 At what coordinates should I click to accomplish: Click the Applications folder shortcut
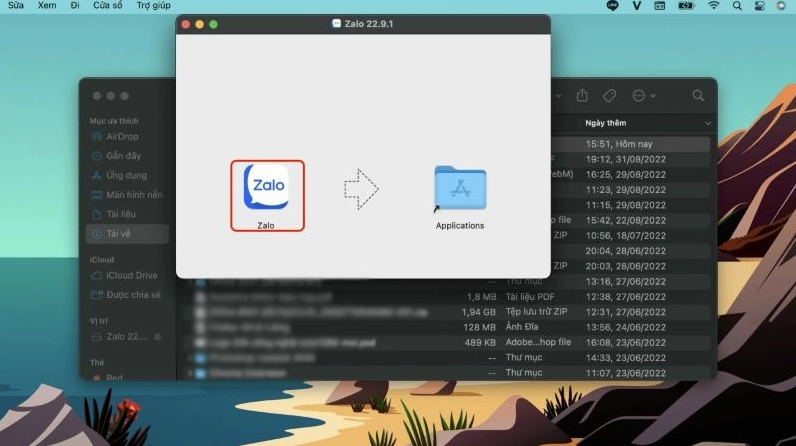(x=460, y=190)
